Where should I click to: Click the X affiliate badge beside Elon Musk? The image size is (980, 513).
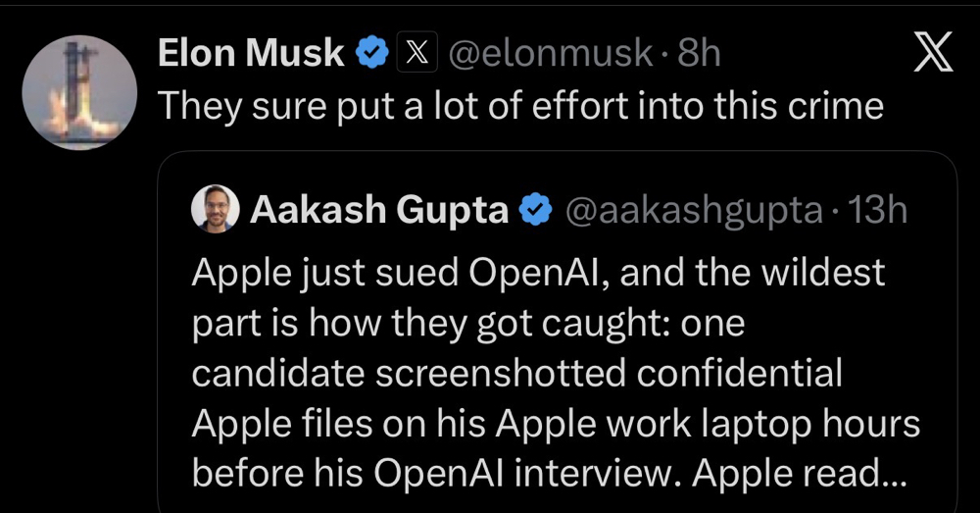pos(416,53)
